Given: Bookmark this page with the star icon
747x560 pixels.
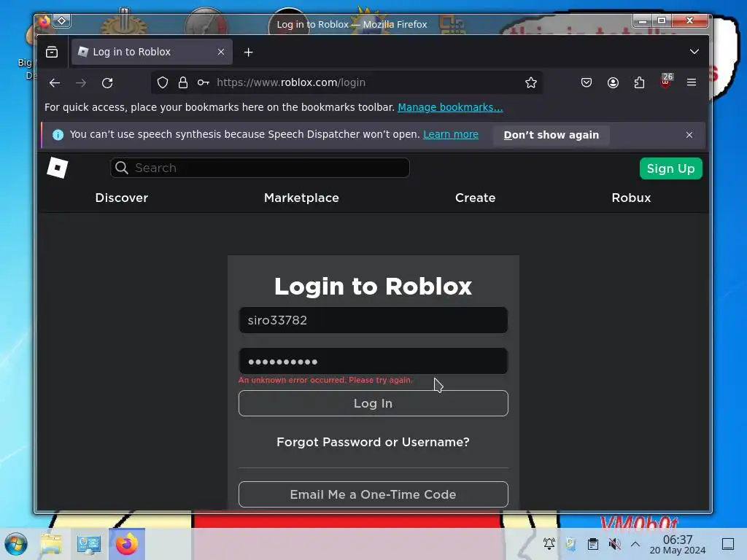Looking at the screenshot, I should pyautogui.click(x=531, y=83).
